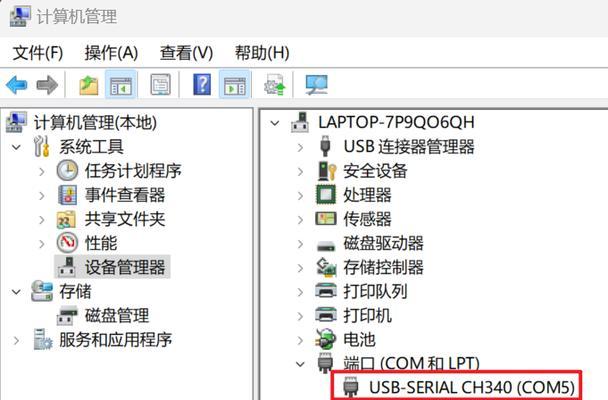Select USB-SERIAL CH340 (COM5) device
The width and height of the screenshot is (608, 400).
click(472, 387)
